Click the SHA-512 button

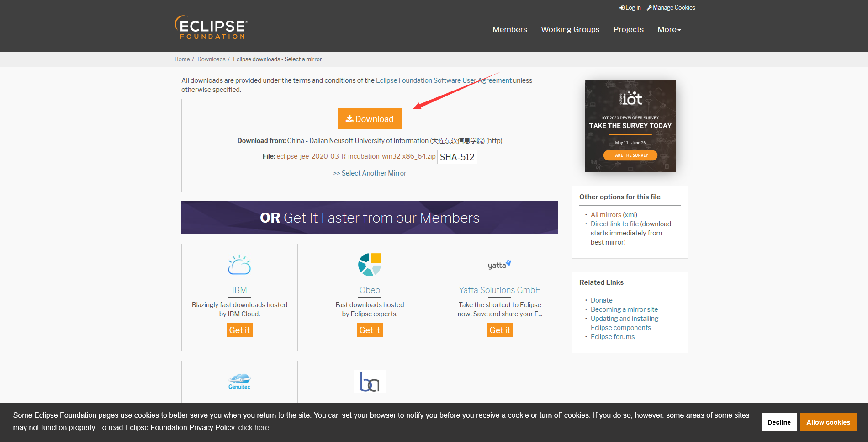457,157
